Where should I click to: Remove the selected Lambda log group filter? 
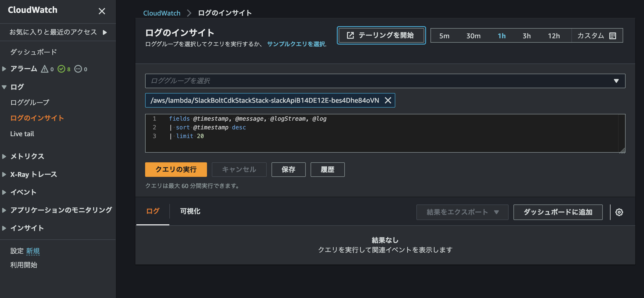(x=388, y=100)
